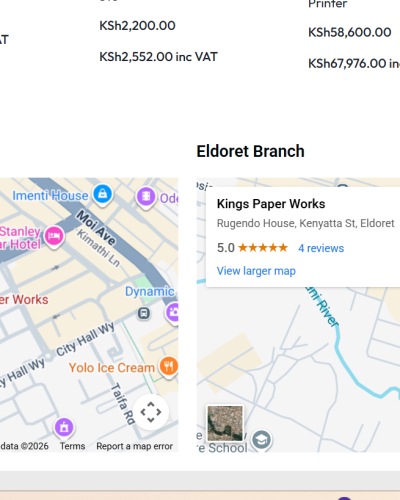The height and width of the screenshot is (500, 400).
Task: Click the KSh58,600.00 price
Action: click(350, 32)
